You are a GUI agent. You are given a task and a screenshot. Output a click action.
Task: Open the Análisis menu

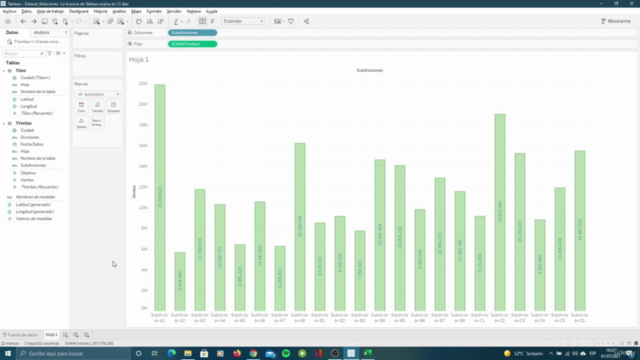click(119, 11)
